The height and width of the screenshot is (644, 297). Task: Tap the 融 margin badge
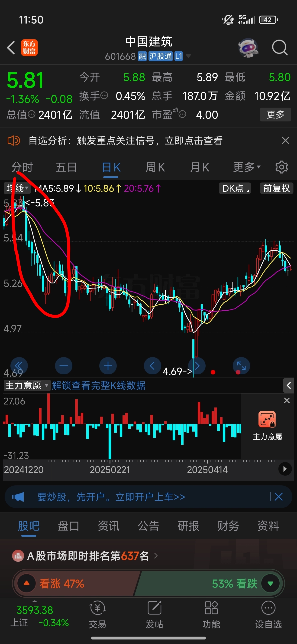coord(142,56)
